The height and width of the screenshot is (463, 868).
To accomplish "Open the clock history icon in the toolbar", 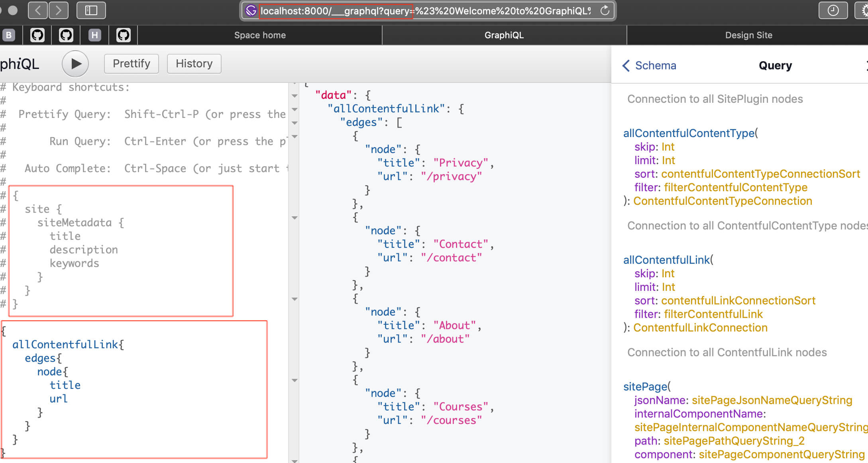I will [833, 10].
